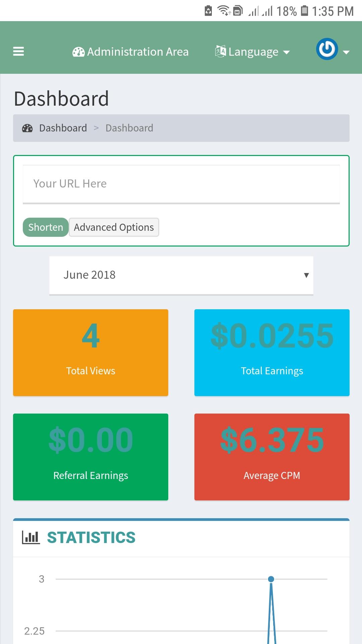
Task: Tap the 1:35 PM clock
Action: tap(333, 11)
